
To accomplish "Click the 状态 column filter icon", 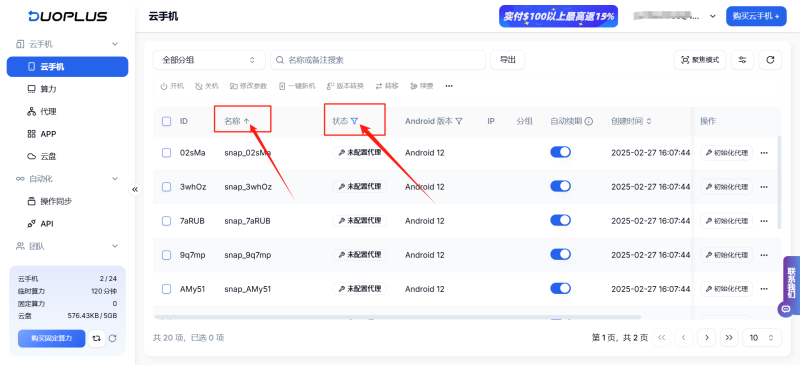I will 355,121.
